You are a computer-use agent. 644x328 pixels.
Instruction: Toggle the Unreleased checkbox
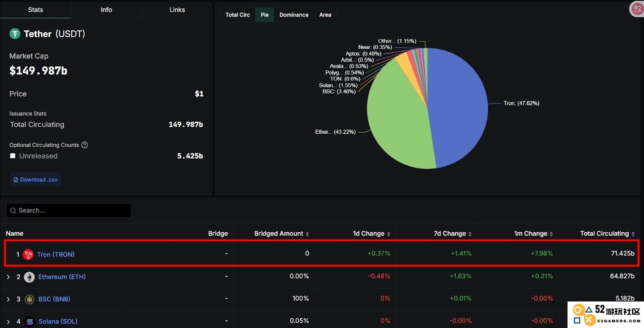pos(13,156)
